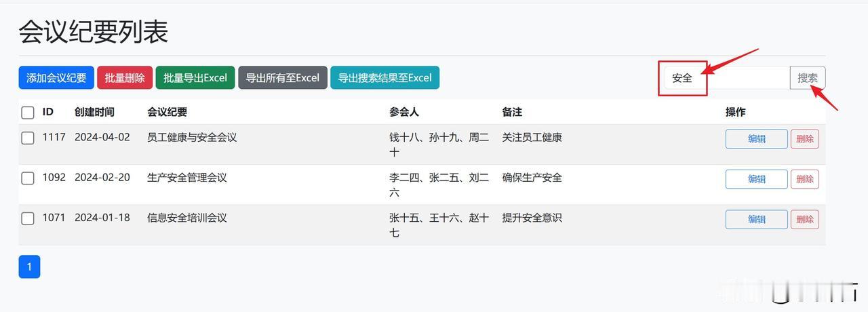
Task: Delete the 员工健康与安全会议 record
Action: tap(805, 139)
